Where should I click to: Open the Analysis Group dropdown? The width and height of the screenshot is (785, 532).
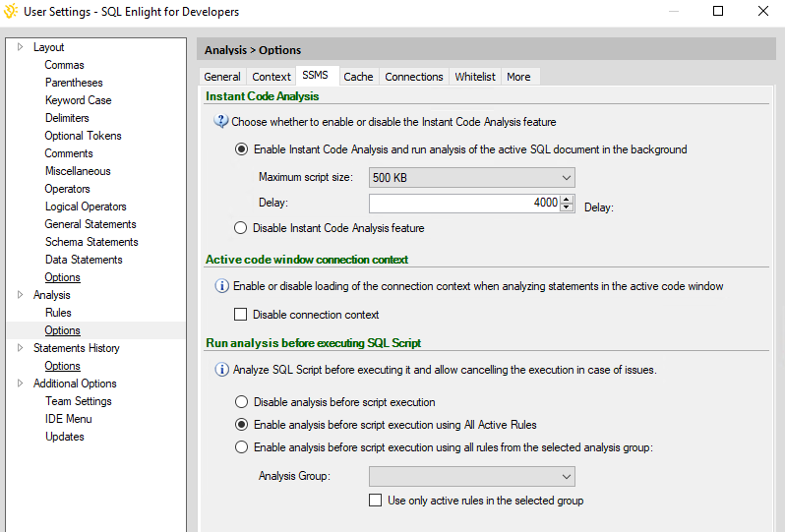click(x=471, y=477)
